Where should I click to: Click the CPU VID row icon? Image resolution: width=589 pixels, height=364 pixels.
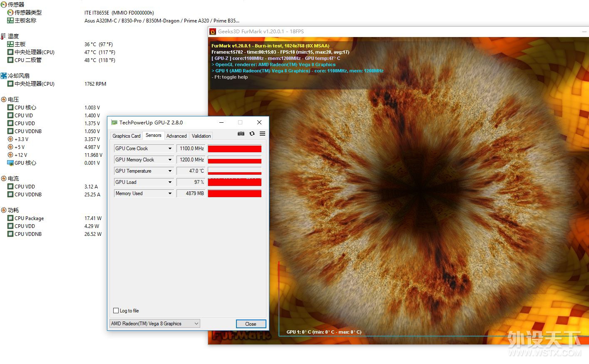click(x=10, y=115)
